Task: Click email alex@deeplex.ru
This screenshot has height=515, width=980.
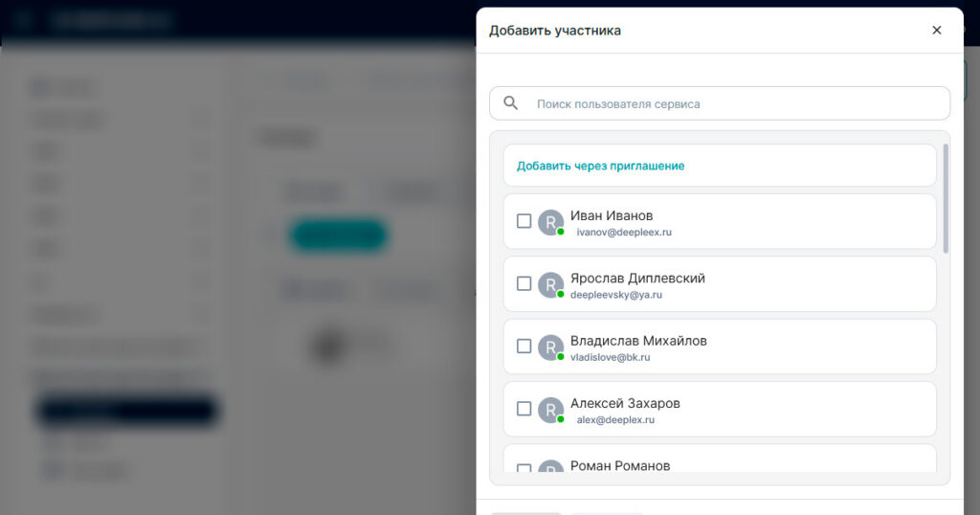Action: 615,419
